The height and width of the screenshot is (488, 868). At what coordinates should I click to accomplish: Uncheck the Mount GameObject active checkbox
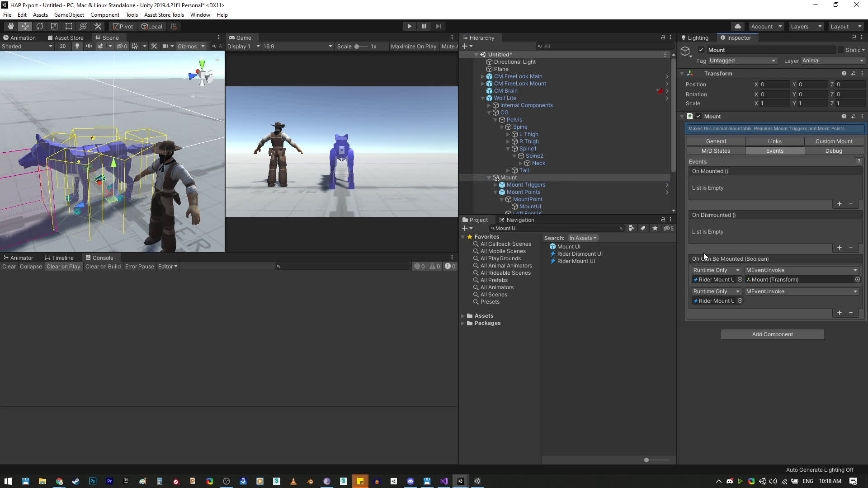pos(701,50)
